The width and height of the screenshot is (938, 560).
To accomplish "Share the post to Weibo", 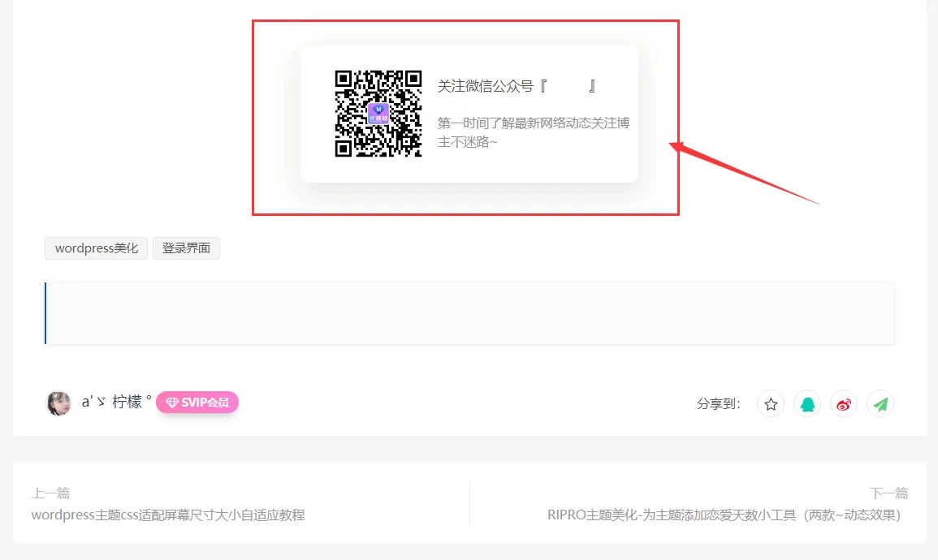I will [x=843, y=403].
